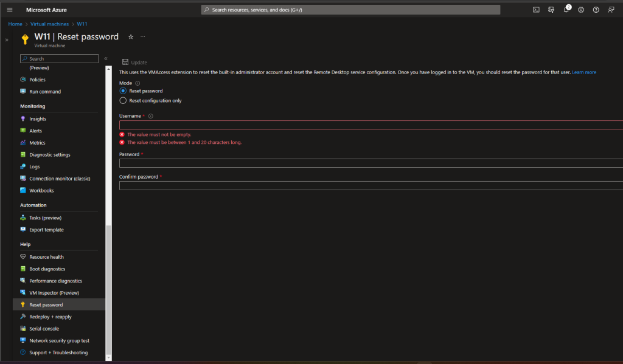The width and height of the screenshot is (623, 364).
Task: Open the portal settings gear icon
Action: pyautogui.click(x=581, y=10)
